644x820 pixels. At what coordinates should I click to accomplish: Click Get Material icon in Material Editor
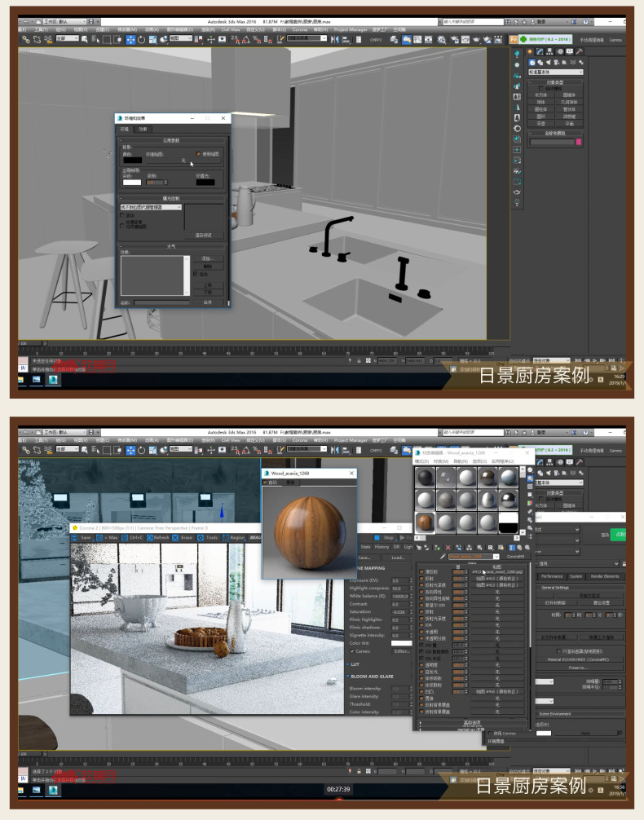[x=419, y=548]
